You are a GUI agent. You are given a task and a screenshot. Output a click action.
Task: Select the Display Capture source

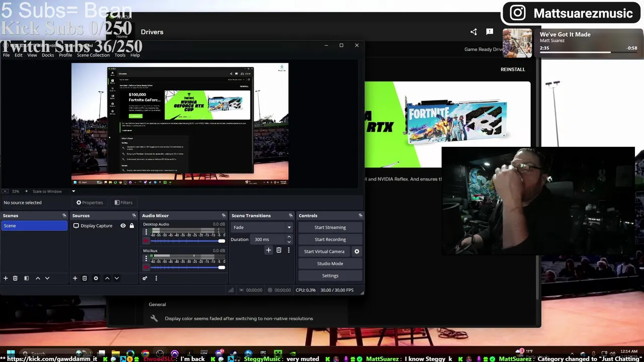(x=96, y=226)
